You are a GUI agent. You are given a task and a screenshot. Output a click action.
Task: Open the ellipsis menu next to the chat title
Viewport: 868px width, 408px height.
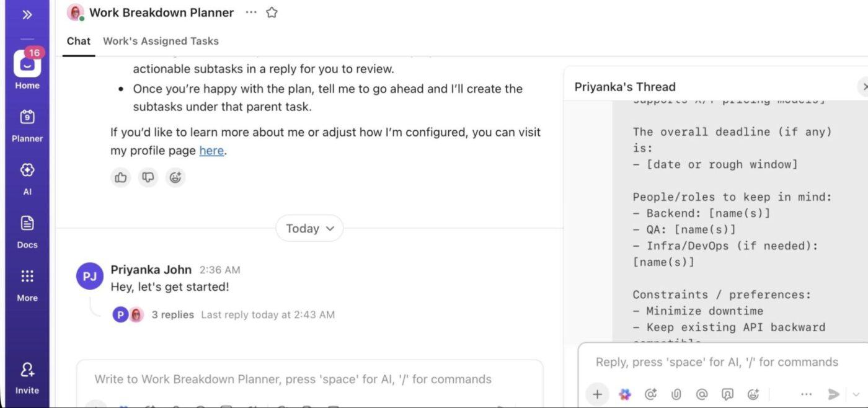[x=250, y=11]
